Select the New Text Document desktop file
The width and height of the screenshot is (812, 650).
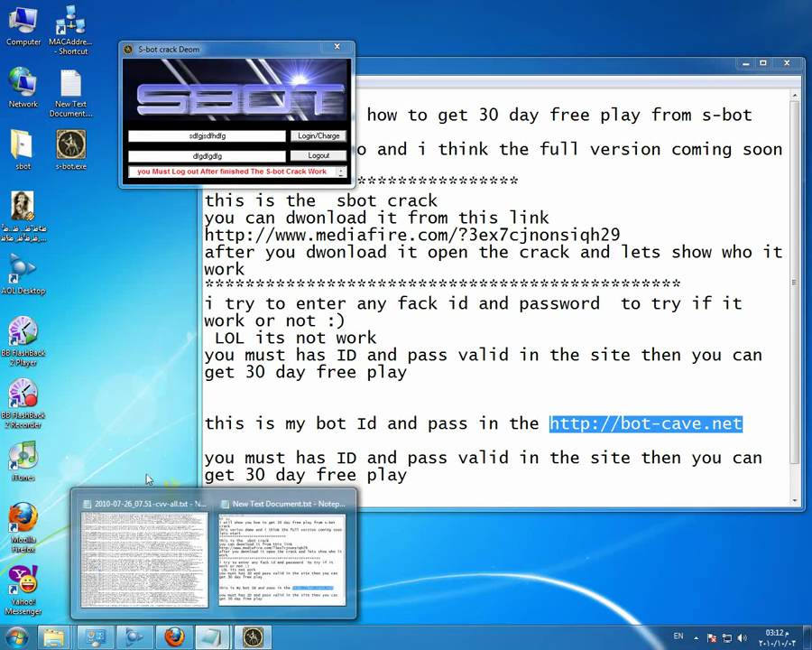(71, 93)
